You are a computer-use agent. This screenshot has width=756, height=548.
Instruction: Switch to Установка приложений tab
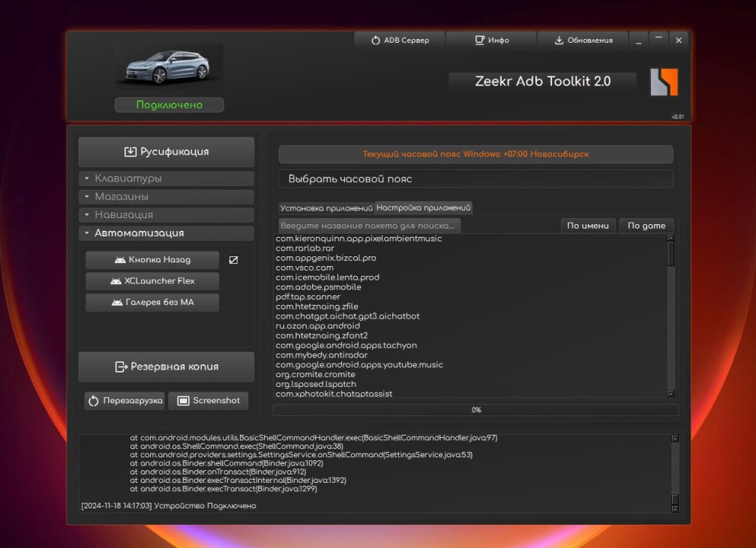326,208
